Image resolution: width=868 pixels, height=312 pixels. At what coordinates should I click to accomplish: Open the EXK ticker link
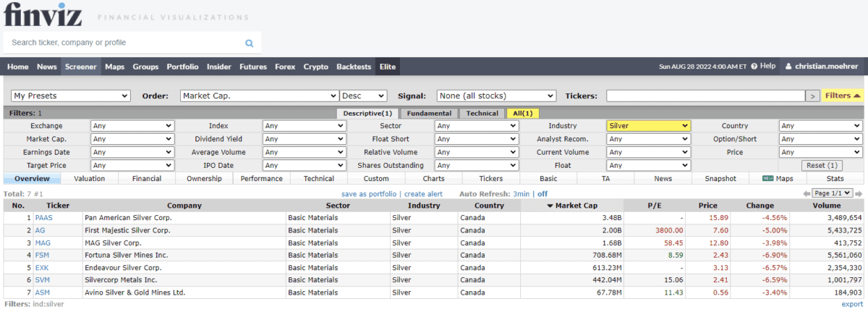coord(42,267)
